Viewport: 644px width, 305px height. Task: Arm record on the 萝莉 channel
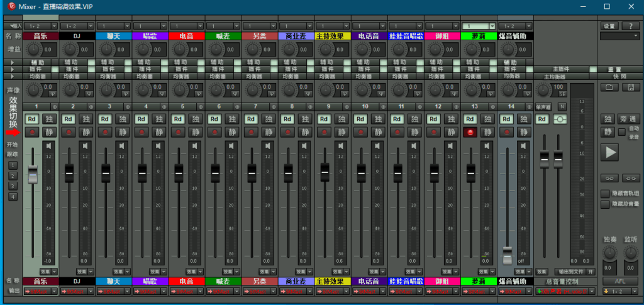tap(470, 132)
